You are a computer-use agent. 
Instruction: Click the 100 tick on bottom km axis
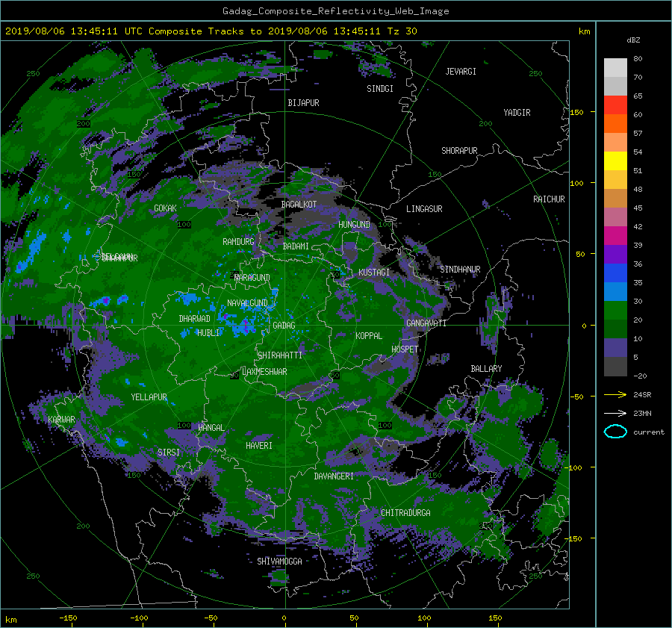424,618
